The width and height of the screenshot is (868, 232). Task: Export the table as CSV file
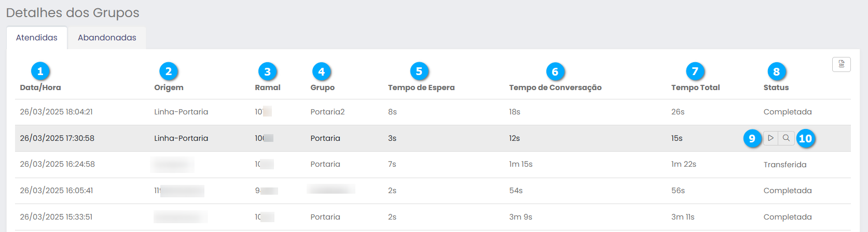(841, 64)
